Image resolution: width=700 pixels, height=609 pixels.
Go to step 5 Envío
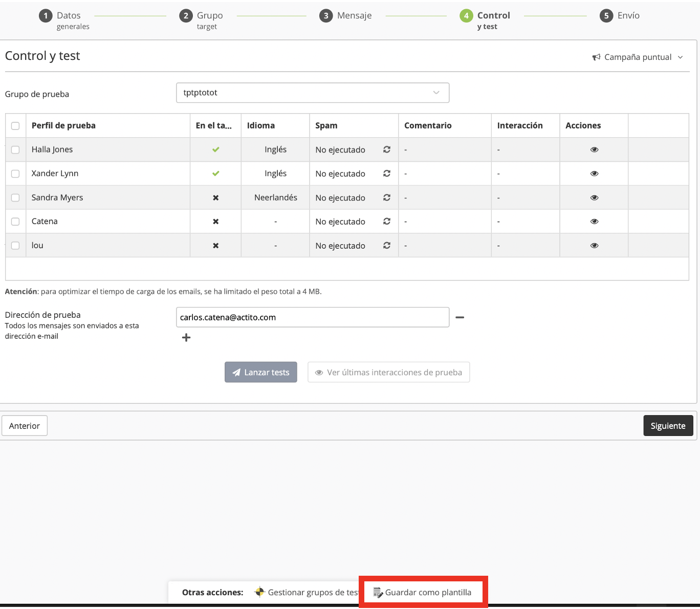pos(620,16)
